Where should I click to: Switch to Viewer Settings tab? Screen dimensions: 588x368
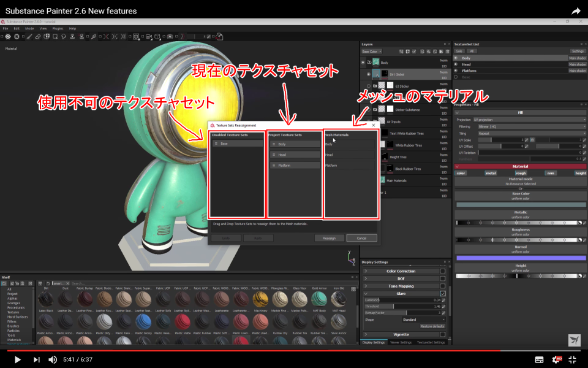(401, 342)
